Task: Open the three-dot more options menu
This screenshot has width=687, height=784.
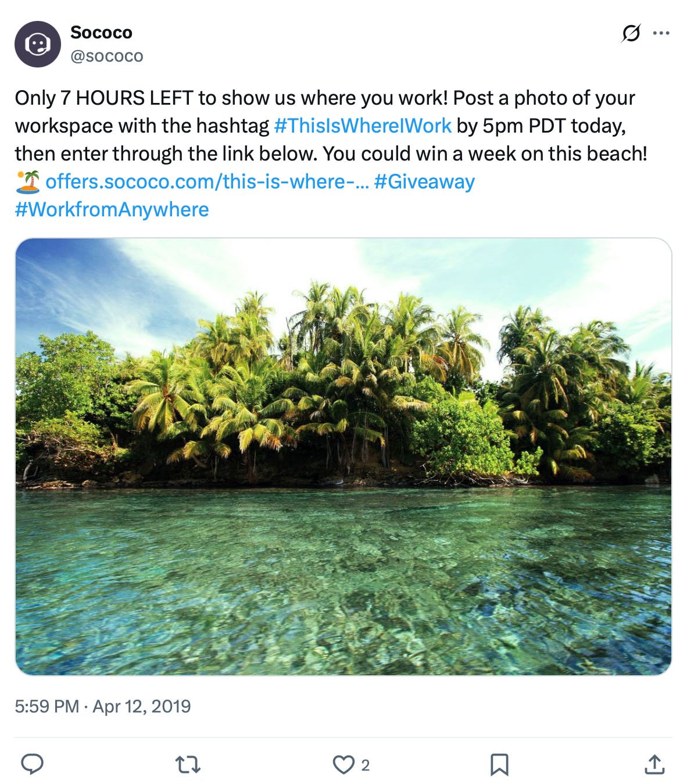Action: click(x=662, y=34)
